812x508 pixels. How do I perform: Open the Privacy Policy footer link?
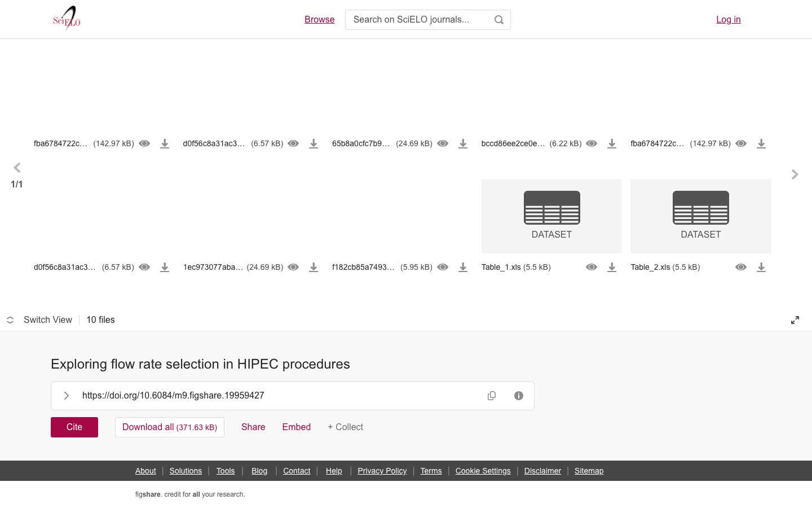click(382, 471)
